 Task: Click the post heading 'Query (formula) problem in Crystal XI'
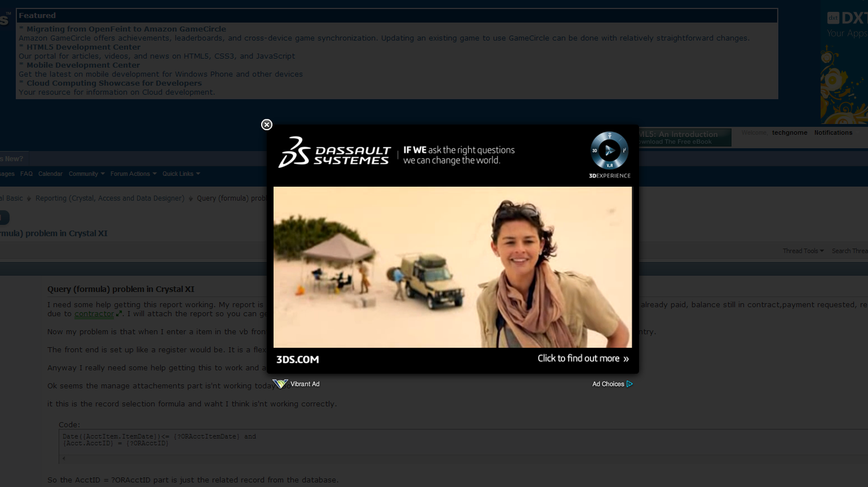[x=121, y=289]
